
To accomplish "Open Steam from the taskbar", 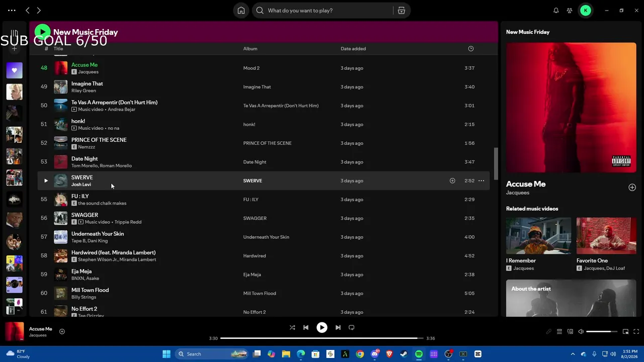I will click(x=404, y=354).
